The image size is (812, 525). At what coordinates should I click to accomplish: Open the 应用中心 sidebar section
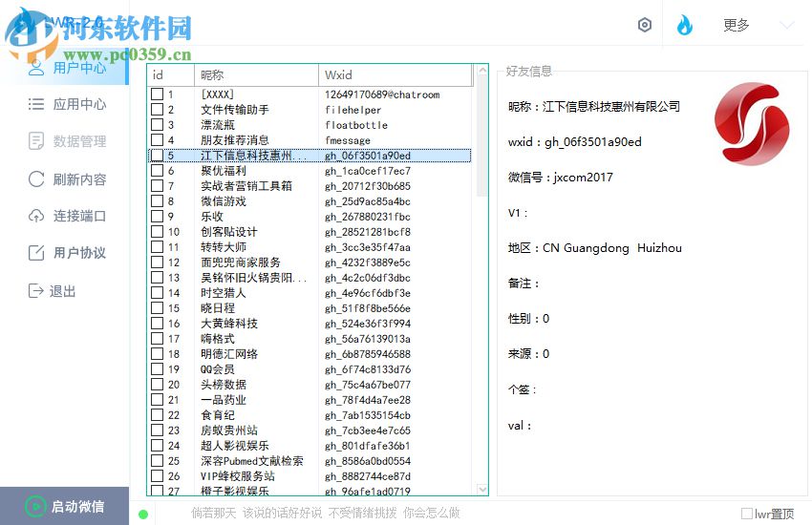[x=65, y=104]
